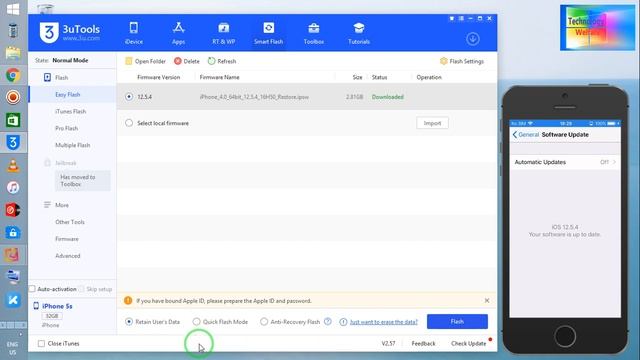This screenshot has width=640, height=360.
Task: Open the RT & WP tab
Action: [x=224, y=33]
